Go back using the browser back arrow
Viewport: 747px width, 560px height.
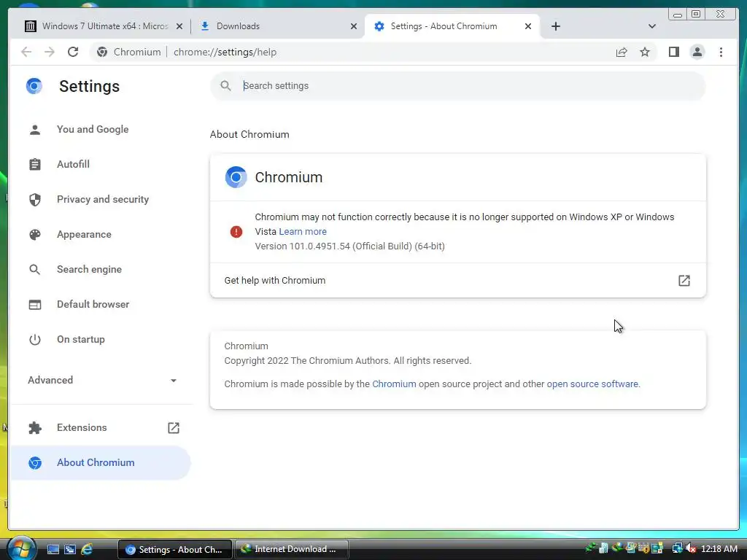tap(26, 52)
